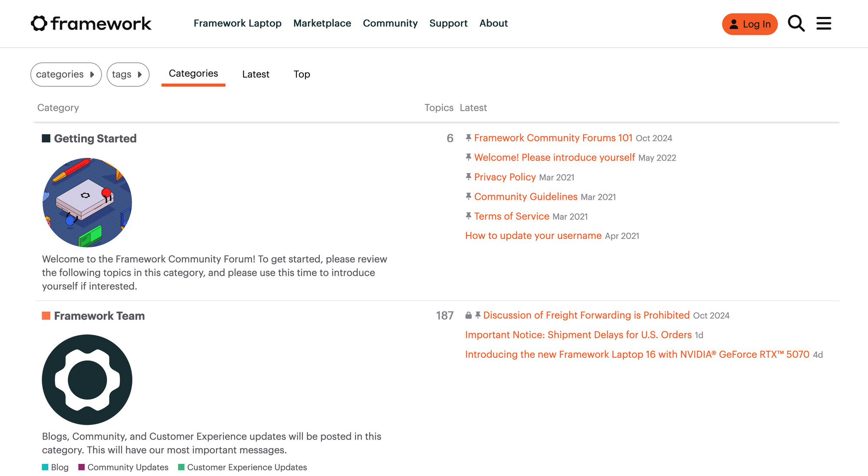Viewport: 868px width, 476px height.
Task: Click pin icon beside Privacy Policy topic
Action: click(468, 177)
